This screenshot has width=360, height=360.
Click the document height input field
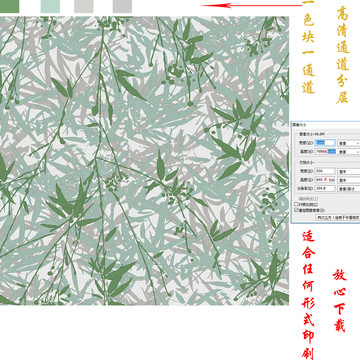pyautogui.click(x=325, y=180)
